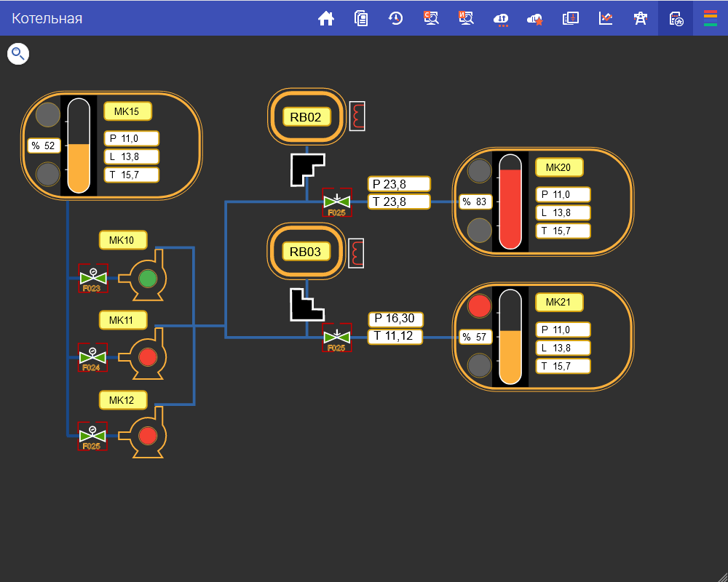Select the active report settings toolbar item
728x582 pixels.
coord(676,18)
